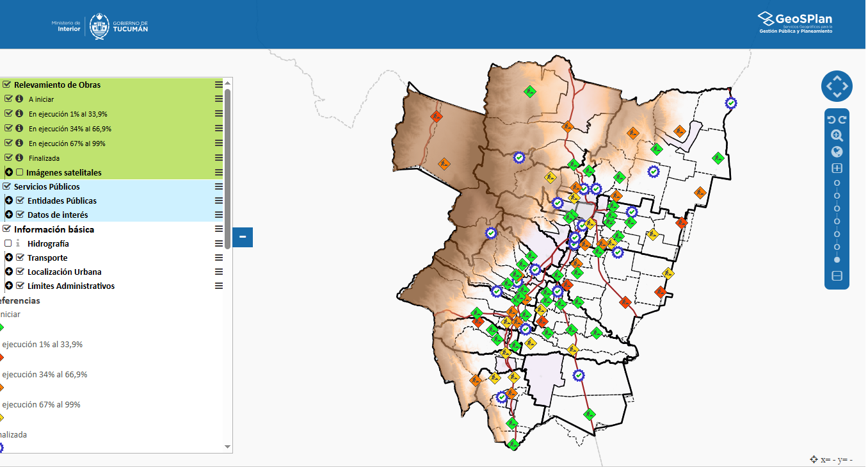Viewport: 868px width, 467px height.
Task: Uncheck 'En ejecución 34% al 66,9%' layer
Action: (x=8, y=128)
